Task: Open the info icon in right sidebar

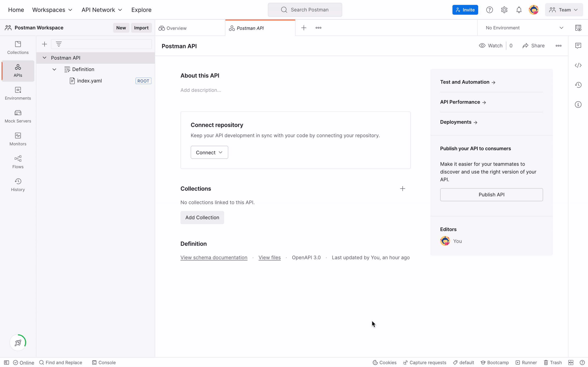Action: (578, 104)
